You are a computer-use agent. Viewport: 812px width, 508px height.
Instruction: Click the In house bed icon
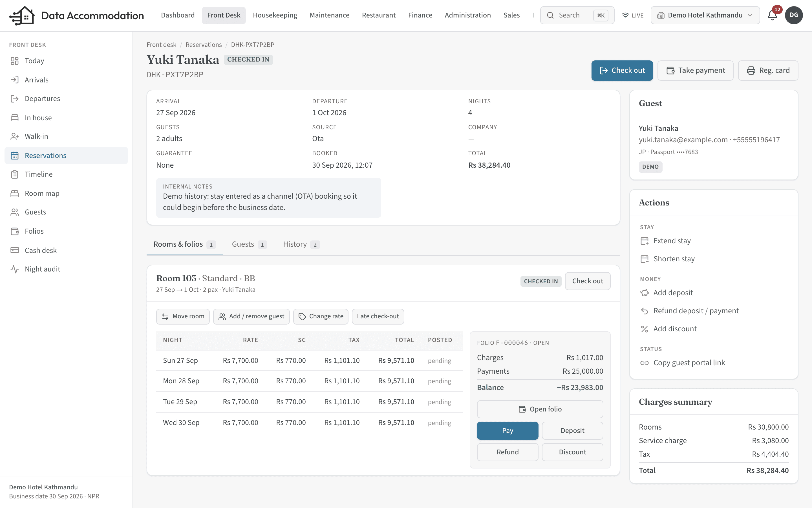pos(14,118)
